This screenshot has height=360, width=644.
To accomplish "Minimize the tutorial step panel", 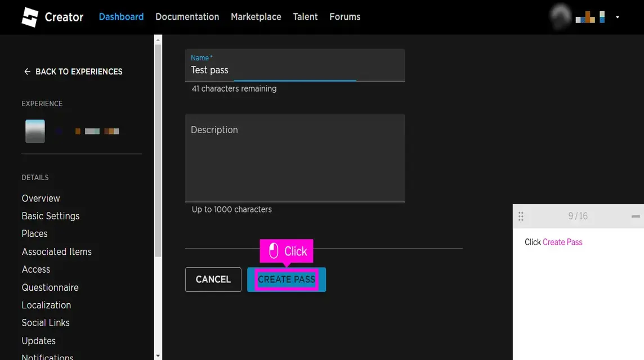I will pyautogui.click(x=637, y=215).
